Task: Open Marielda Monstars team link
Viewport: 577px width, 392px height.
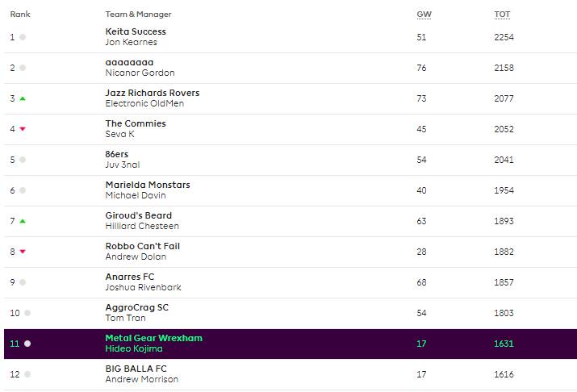Action: click(148, 185)
